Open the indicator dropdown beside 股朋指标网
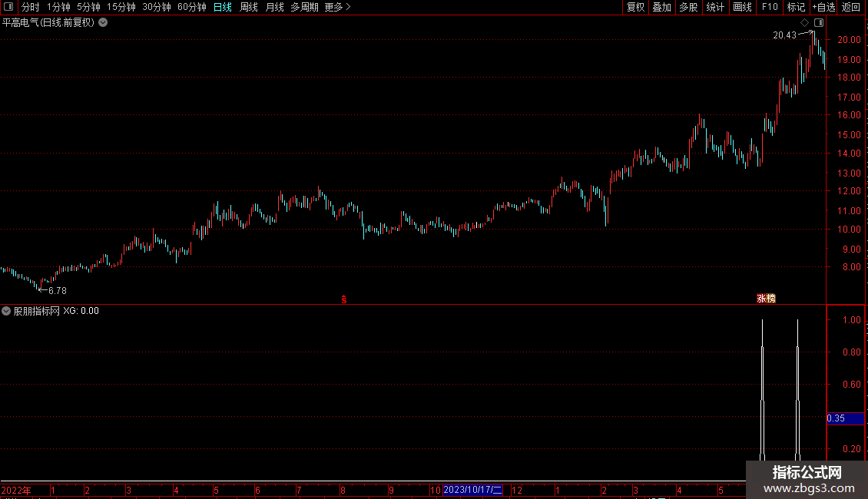Viewport: 868px width, 499px height. (6, 311)
